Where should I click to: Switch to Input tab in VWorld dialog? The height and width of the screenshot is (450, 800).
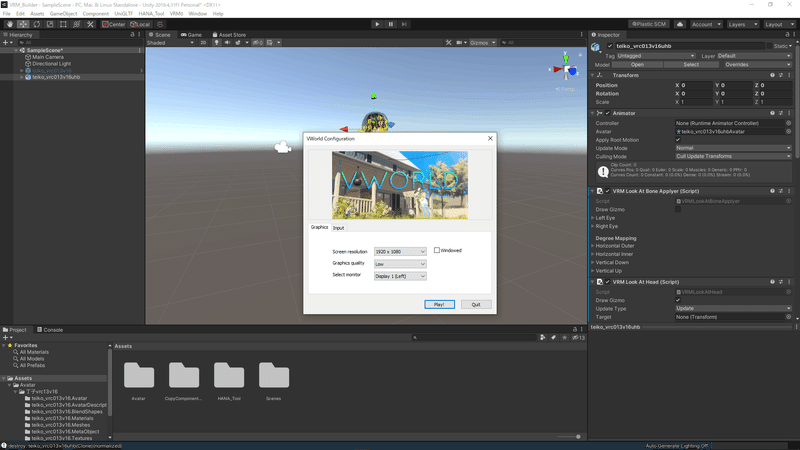(x=338, y=228)
